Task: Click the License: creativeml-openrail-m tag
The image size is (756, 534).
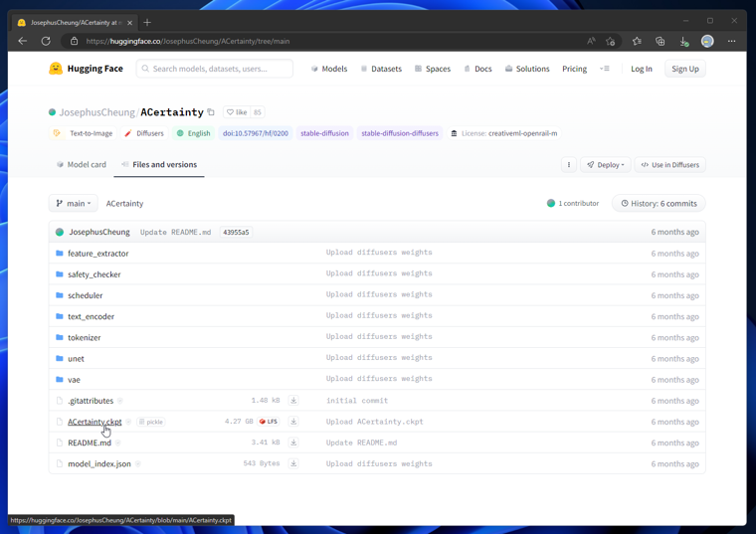Action: [x=504, y=133]
